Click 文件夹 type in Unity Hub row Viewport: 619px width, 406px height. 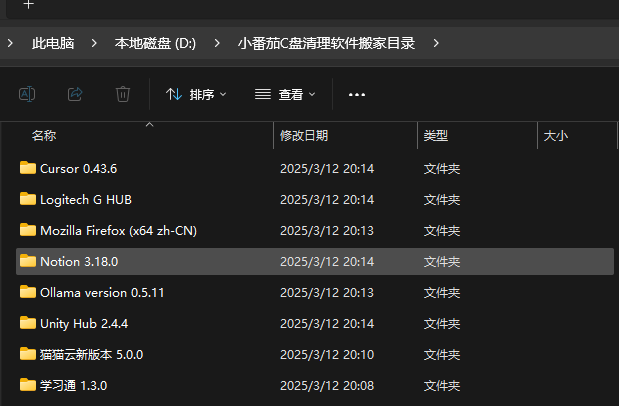pos(442,324)
